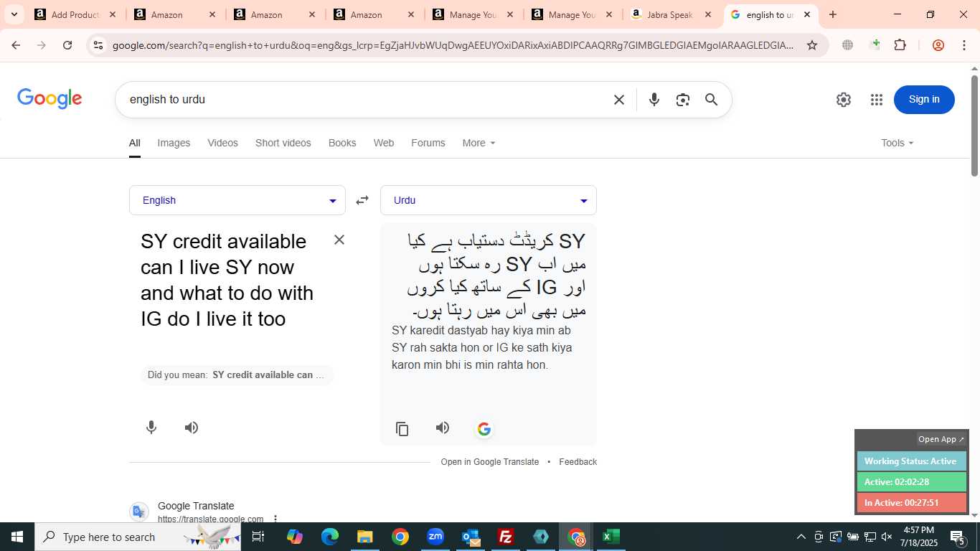Open Chrome extensions puzzle icon
The image size is (980, 551).
[900, 45]
